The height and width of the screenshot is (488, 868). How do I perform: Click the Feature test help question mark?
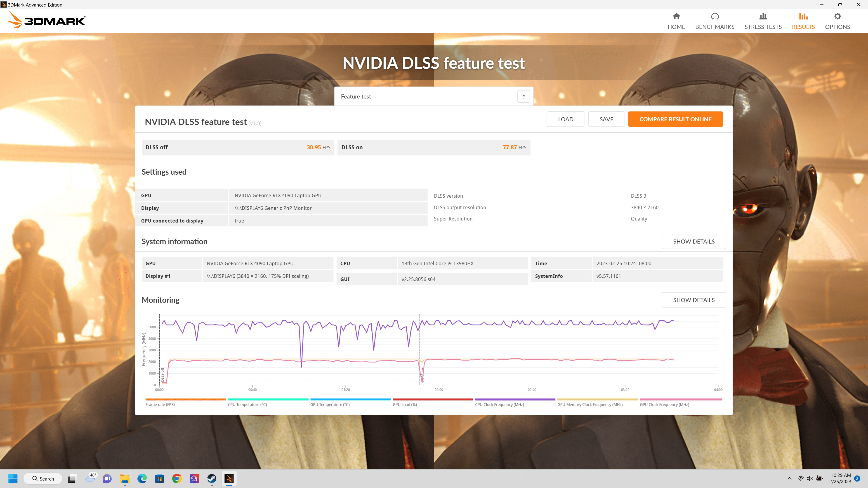[x=523, y=97]
